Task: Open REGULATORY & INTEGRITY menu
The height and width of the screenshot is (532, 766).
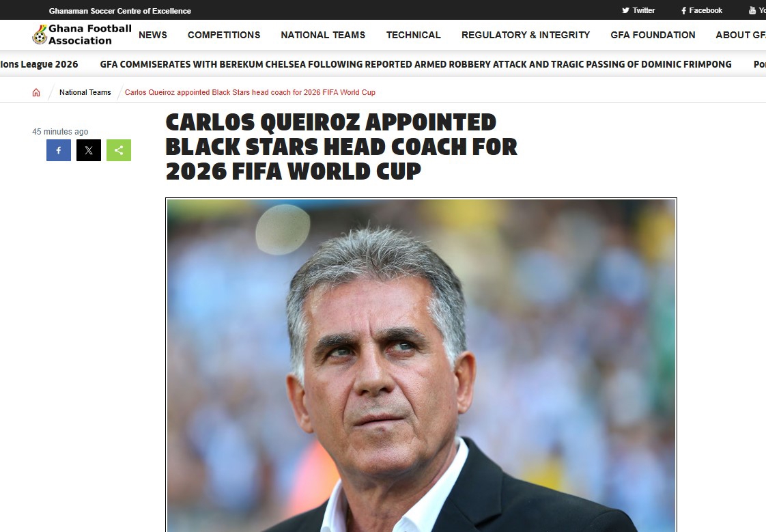Action: point(526,35)
